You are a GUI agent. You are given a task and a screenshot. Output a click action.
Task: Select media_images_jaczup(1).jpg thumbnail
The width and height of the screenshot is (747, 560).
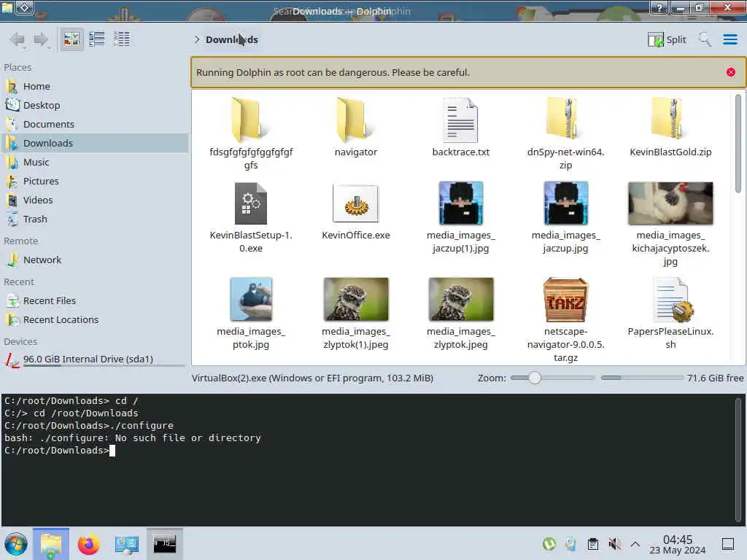(461, 217)
